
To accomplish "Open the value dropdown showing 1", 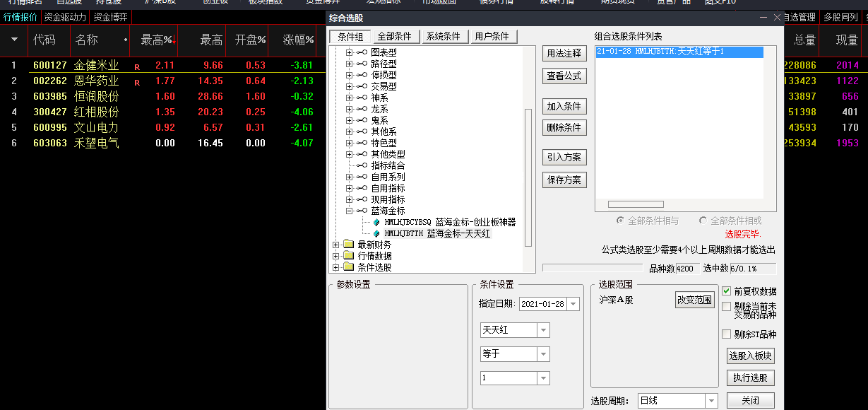I will coord(543,378).
